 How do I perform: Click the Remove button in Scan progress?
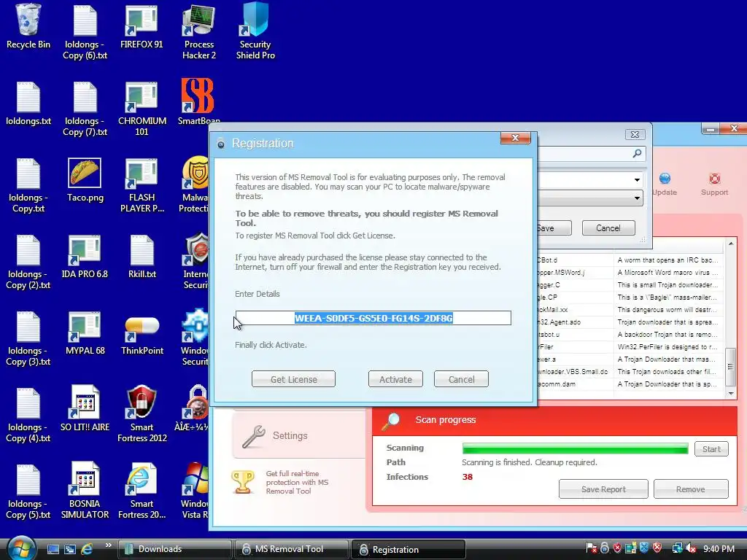click(691, 489)
